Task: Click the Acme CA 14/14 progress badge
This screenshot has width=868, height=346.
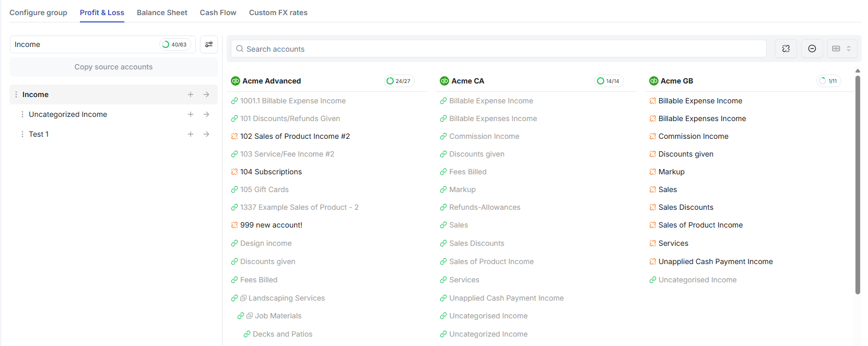Action: coord(609,81)
